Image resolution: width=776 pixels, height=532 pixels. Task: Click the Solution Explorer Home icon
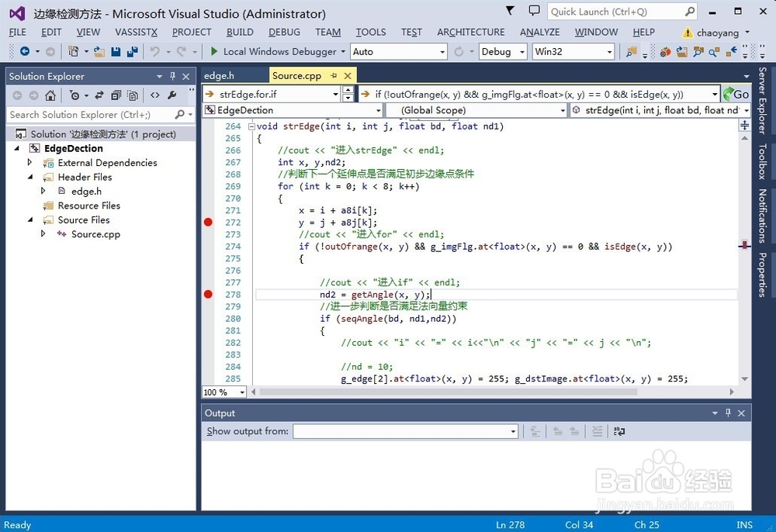[50, 95]
